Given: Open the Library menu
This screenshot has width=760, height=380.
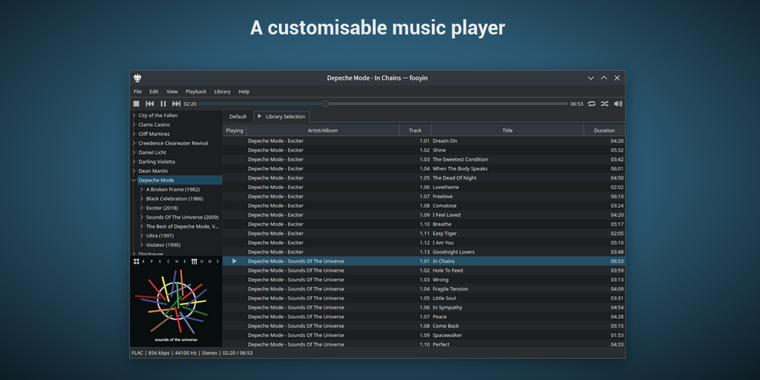Looking at the screenshot, I should tap(222, 92).
